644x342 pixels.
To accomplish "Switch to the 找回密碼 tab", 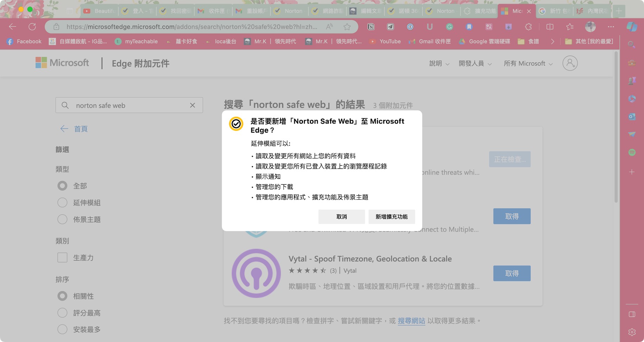I will click(x=175, y=11).
